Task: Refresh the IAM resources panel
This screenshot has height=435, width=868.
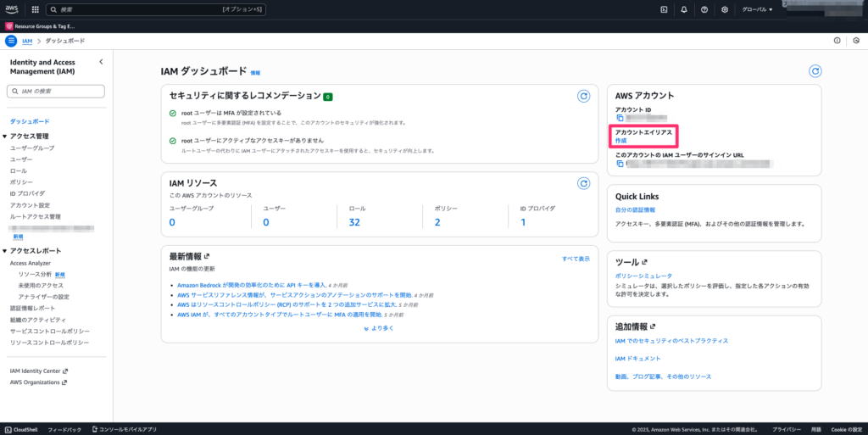Action: pos(583,183)
